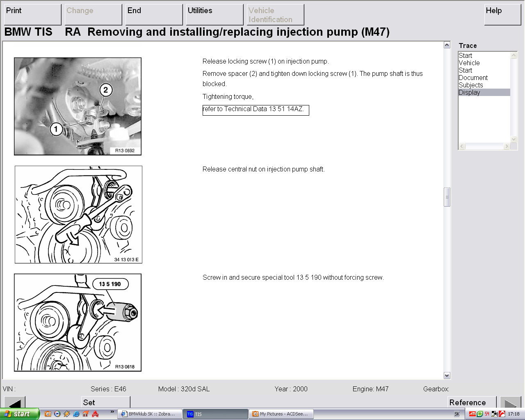525x420 pixels.
Task: Click the Reference button
Action: (472, 402)
